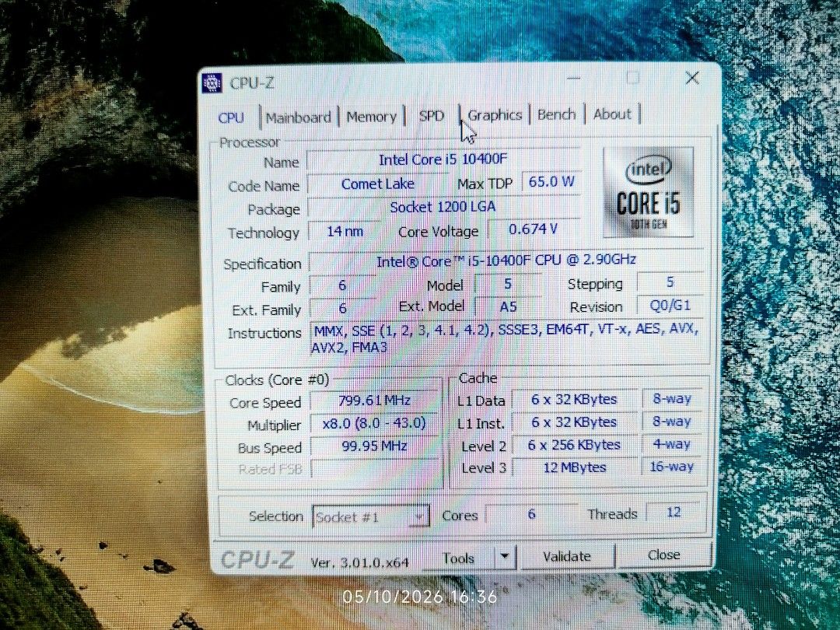Click the Close button at bottom
Image resolution: width=840 pixels, height=630 pixels.
(664, 555)
